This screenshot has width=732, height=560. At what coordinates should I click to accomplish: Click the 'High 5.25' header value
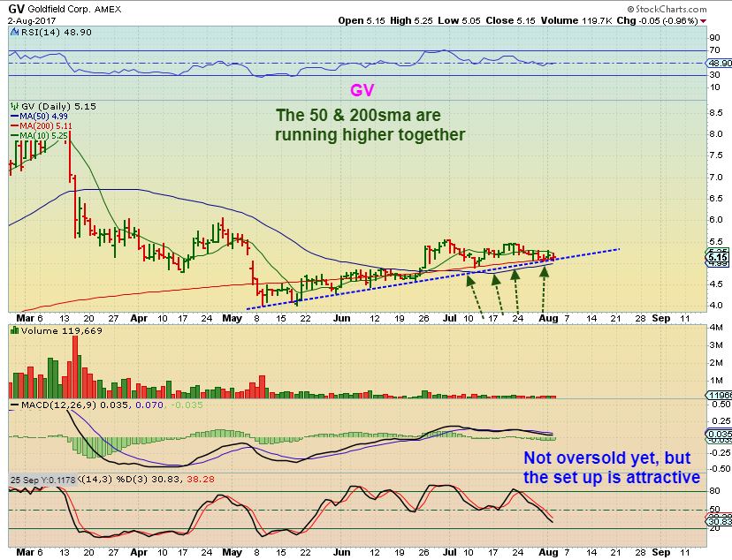pos(411,20)
